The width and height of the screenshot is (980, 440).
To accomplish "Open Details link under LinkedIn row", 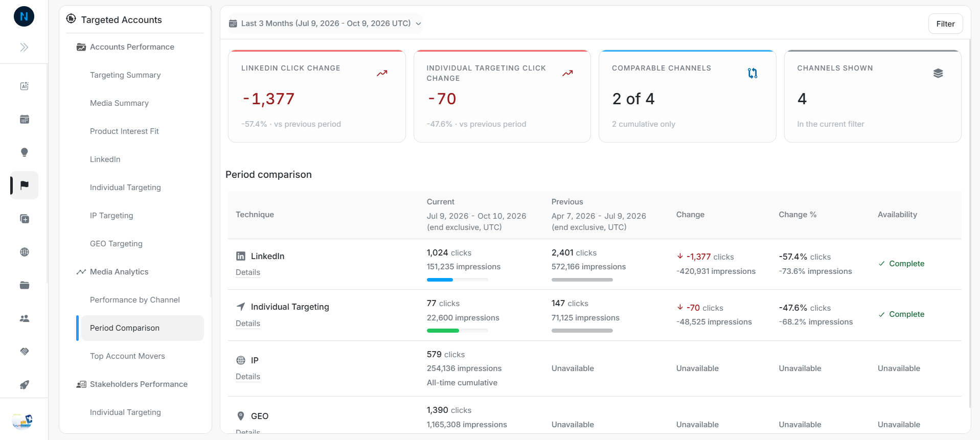I will point(248,272).
